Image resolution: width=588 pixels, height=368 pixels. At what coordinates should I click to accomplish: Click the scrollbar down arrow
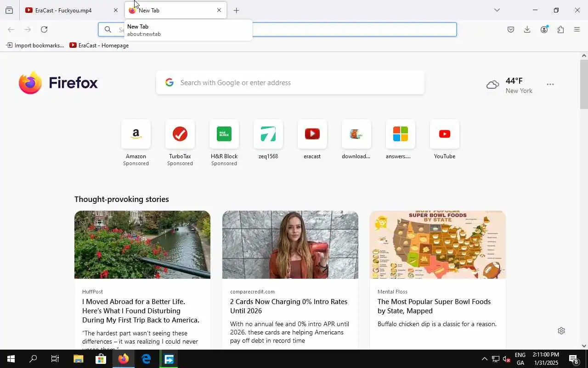[x=584, y=346]
